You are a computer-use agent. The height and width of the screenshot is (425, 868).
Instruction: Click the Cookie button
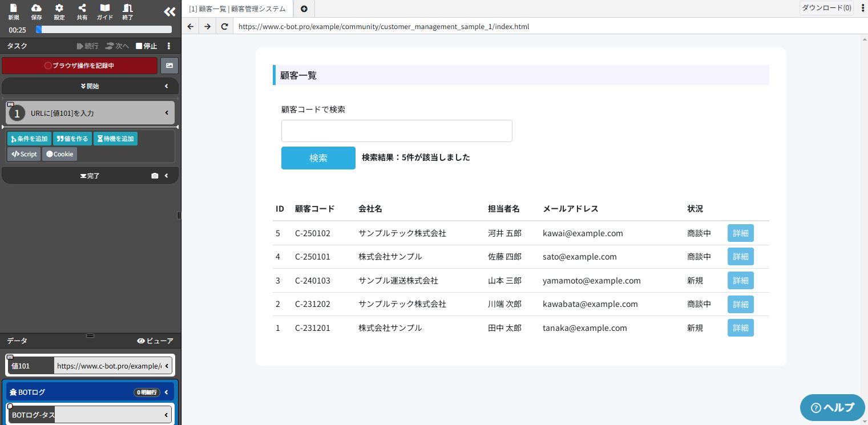[59, 154]
